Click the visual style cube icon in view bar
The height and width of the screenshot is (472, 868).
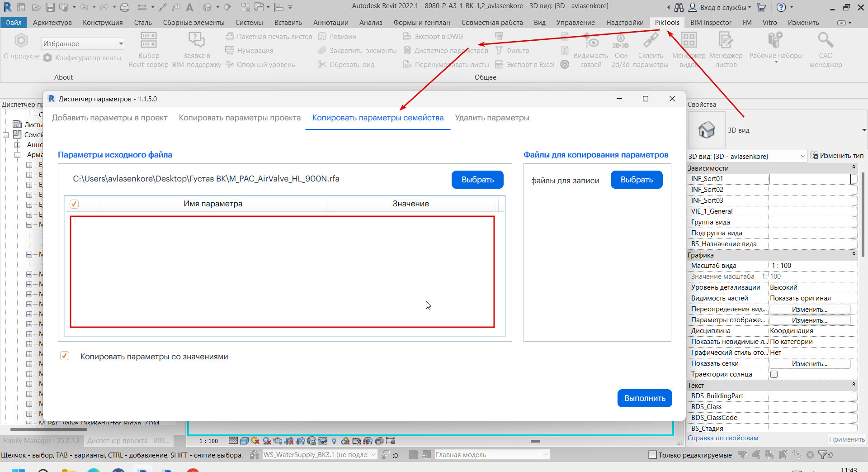pyautogui.click(x=244, y=441)
